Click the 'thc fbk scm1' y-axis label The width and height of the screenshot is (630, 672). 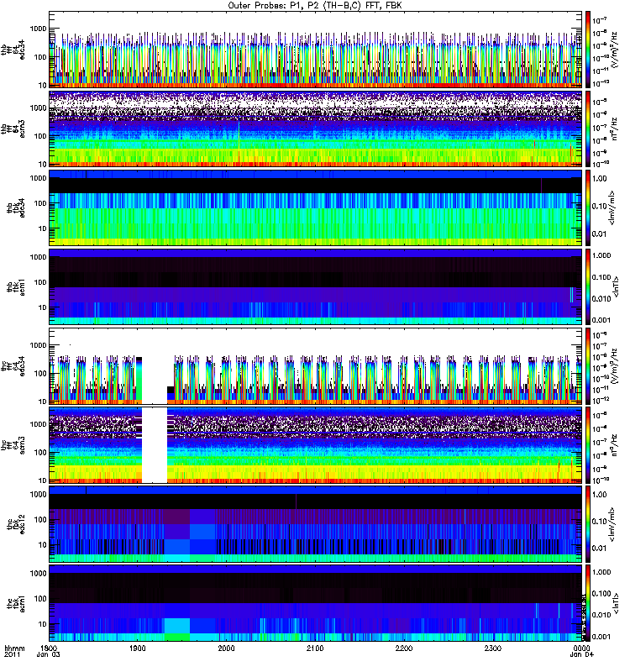point(16,603)
